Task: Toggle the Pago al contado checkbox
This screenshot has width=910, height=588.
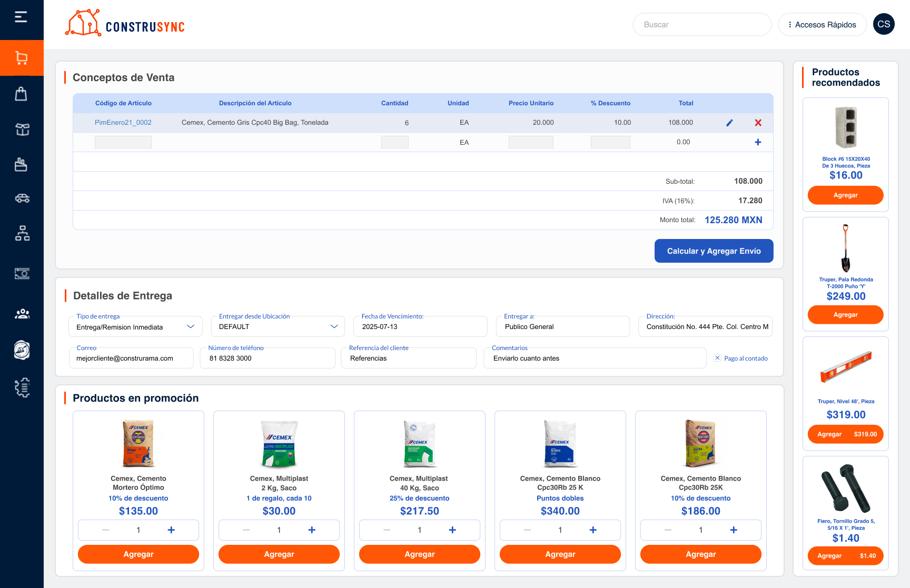Action: (717, 358)
